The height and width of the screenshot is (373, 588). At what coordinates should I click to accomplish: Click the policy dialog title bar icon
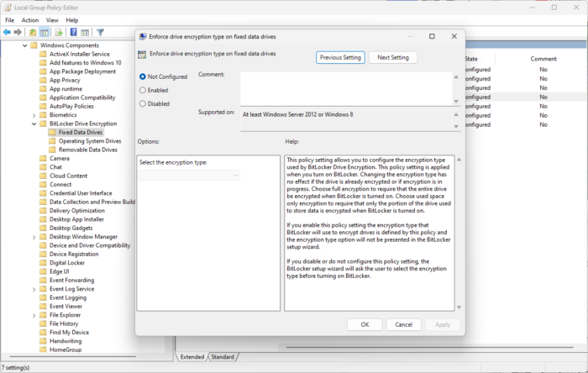coord(143,36)
